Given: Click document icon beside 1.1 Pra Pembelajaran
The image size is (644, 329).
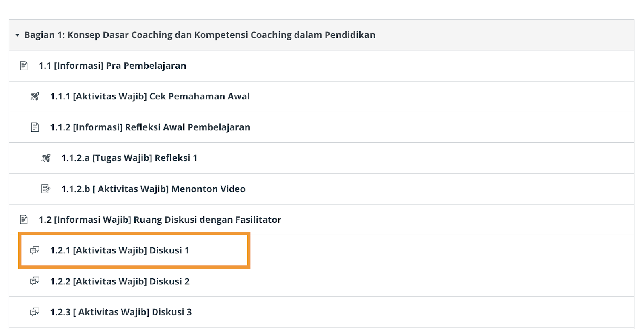Looking at the screenshot, I should [x=24, y=66].
